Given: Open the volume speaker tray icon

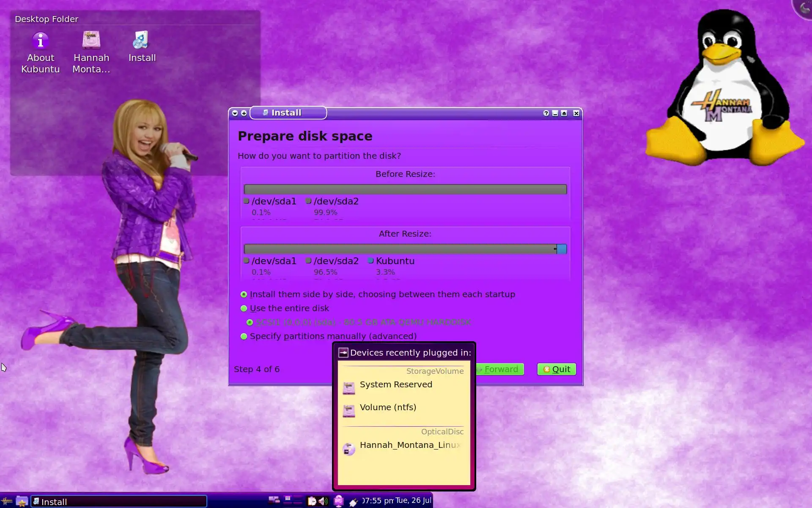Looking at the screenshot, I should pyautogui.click(x=323, y=501).
